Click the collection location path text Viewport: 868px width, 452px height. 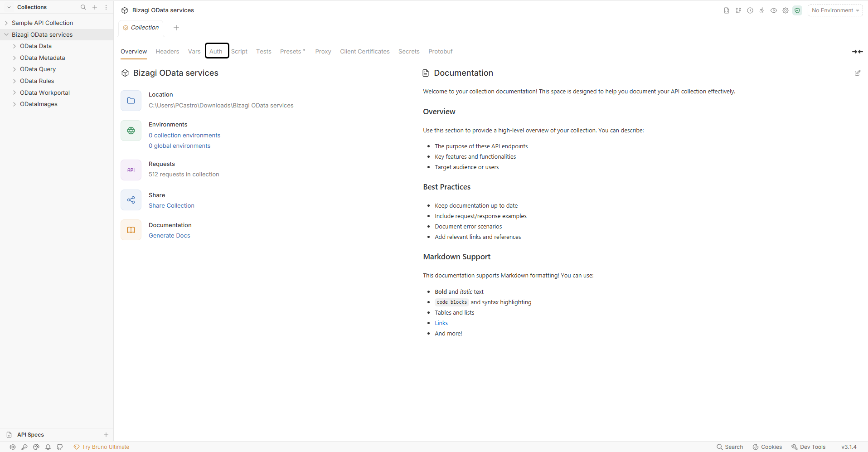pos(221,106)
